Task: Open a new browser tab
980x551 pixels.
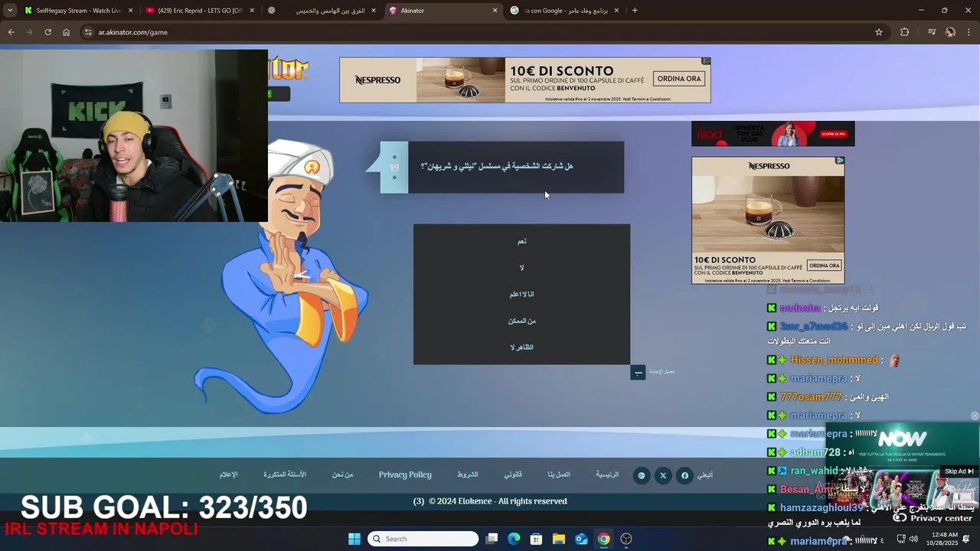Action: [635, 11]
